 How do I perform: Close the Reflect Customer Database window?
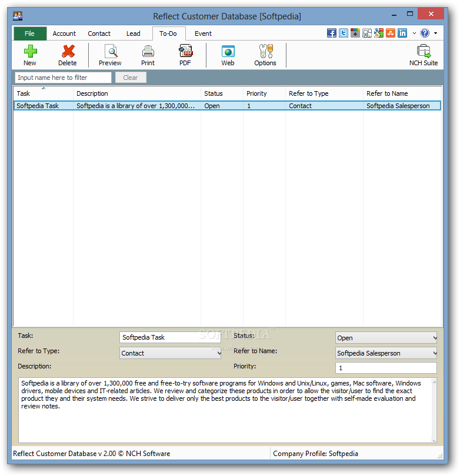coord(431,14)
